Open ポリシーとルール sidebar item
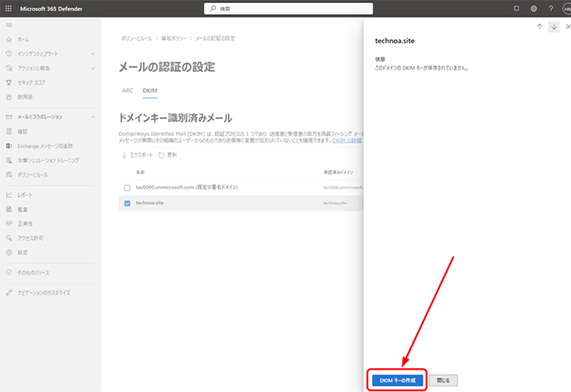This screenshot has width=571, height=392. (32, 174)
